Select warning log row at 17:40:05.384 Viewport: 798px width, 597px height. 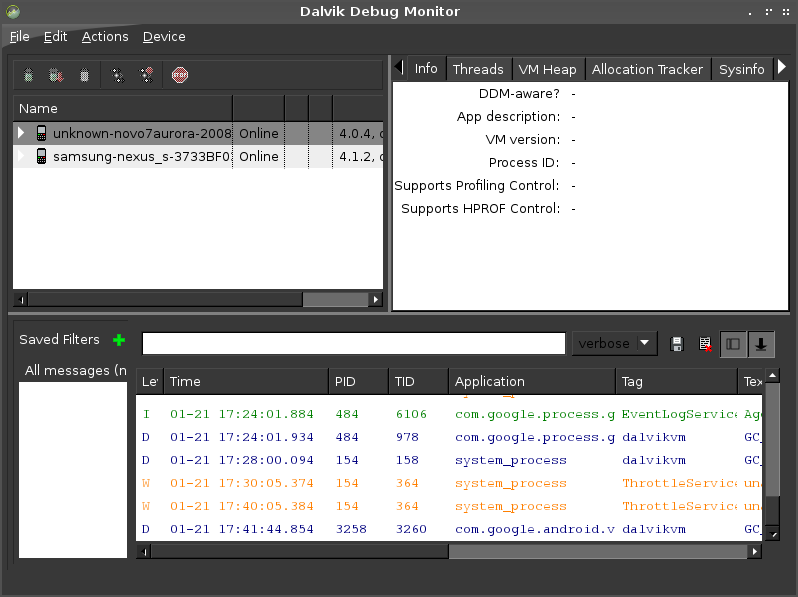click(449, 506)
